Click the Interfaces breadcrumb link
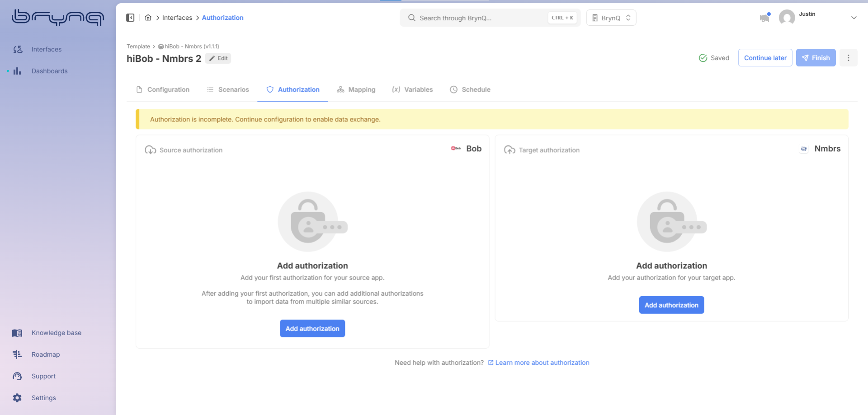This screenshot has height=415, width=868. coord(177,18)
